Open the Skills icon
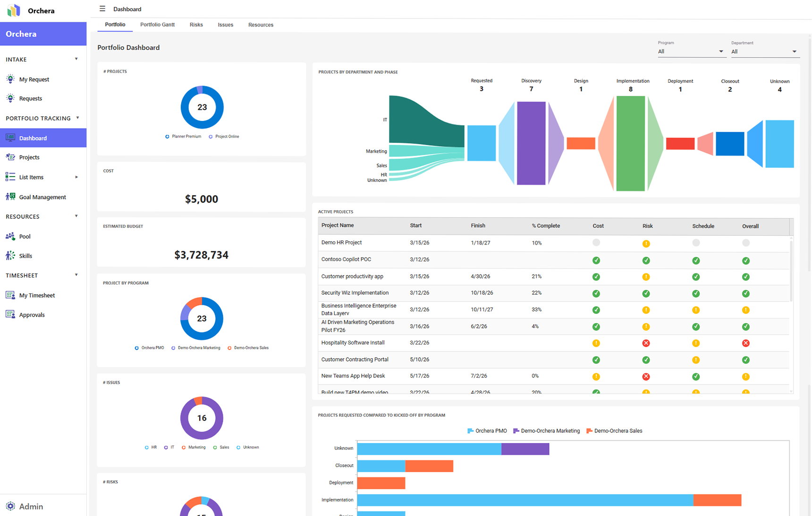 click(10, 256)
